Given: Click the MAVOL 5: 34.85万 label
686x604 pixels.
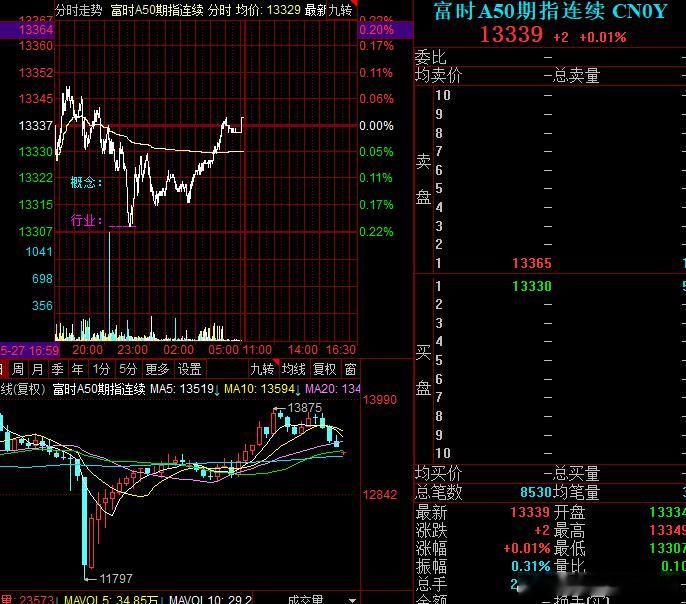Looking at the screenshot, I should point(111,599).
